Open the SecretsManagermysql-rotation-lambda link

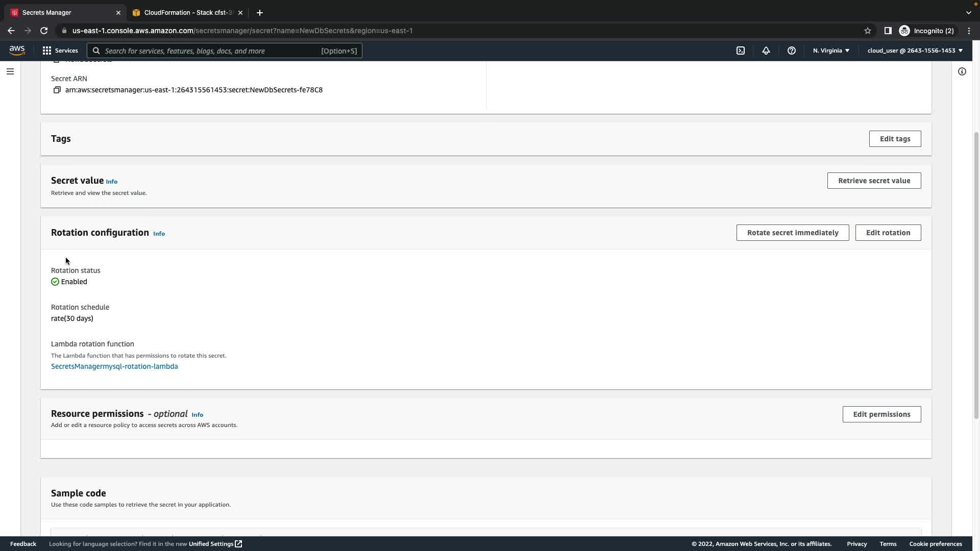[114, 366]
